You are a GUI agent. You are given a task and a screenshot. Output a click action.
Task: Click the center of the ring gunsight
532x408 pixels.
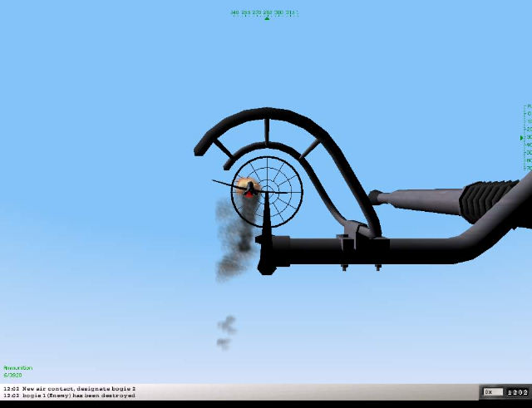coord(267,191)
